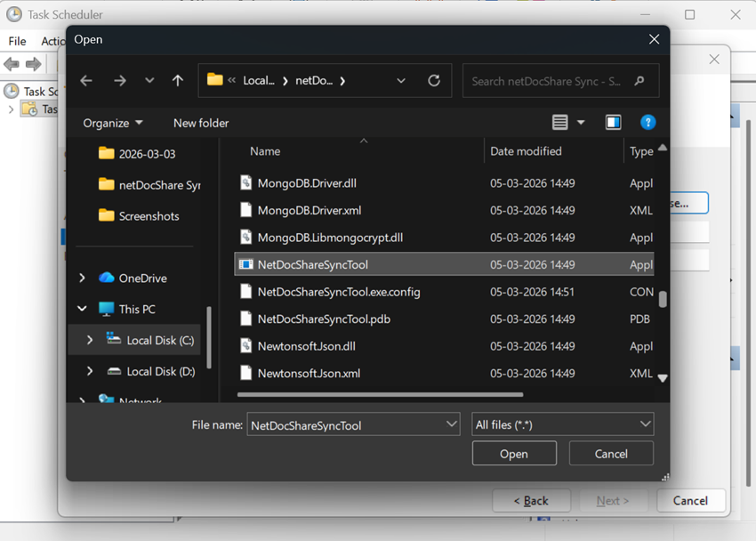Go up one folder level
This screenshot has width=756, height=541.
click(177, 80)
